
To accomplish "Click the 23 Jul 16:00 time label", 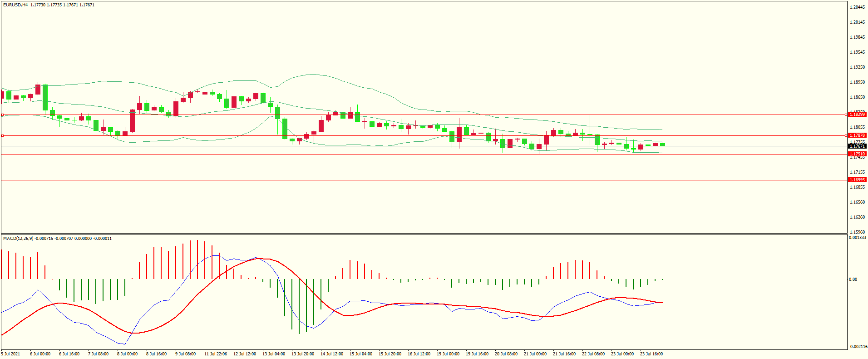I will [x=651, y=354].
